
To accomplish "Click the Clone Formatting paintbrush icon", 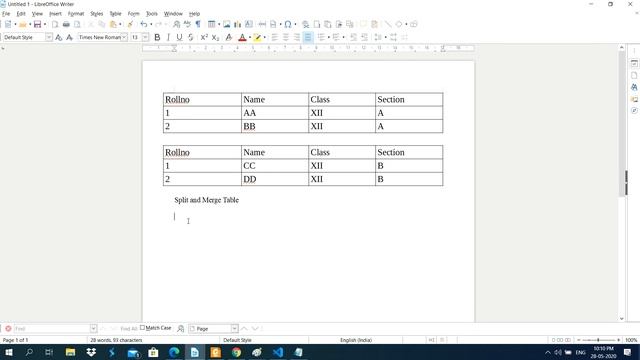I will (130, 24).
